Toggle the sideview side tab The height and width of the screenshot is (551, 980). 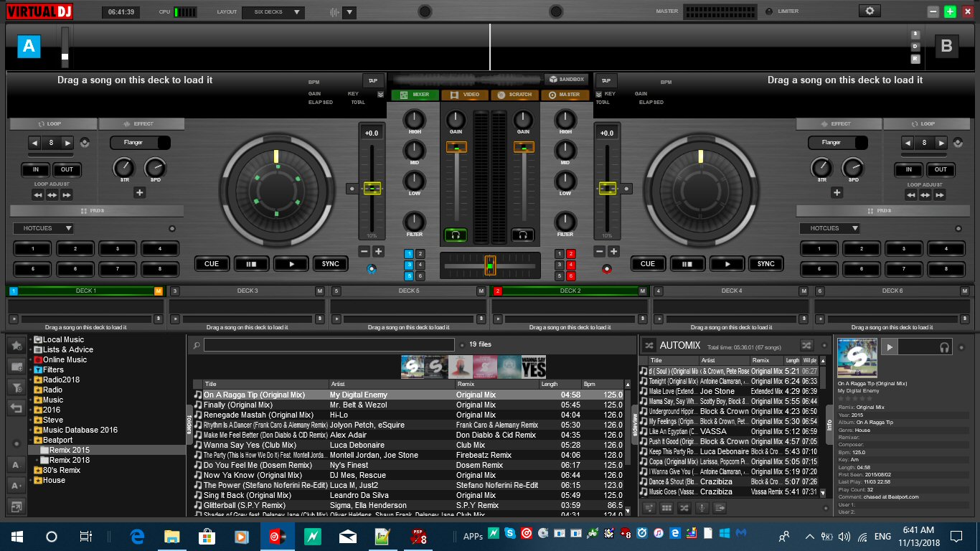634,424
